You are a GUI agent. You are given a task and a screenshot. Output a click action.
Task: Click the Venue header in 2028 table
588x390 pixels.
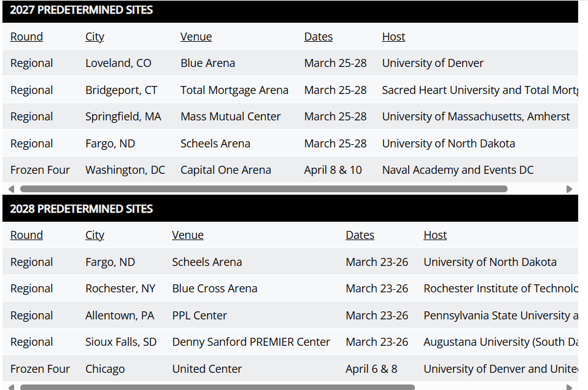click(188, 235)
